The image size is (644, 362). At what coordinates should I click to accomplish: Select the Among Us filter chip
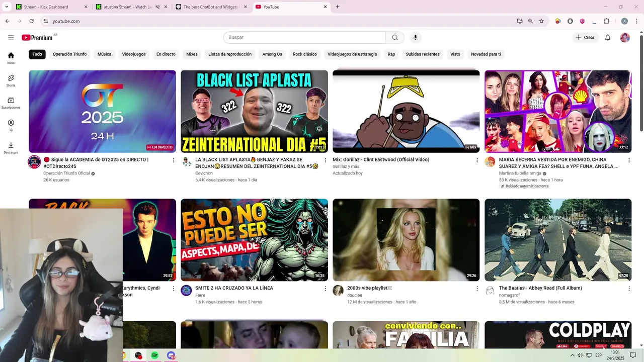(x=272, y=54)
